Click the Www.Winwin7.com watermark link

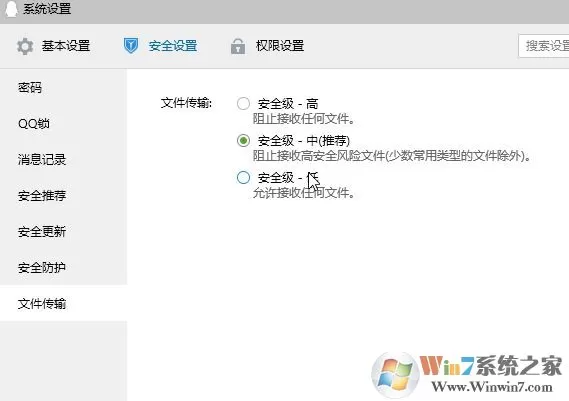pos(492,387)
